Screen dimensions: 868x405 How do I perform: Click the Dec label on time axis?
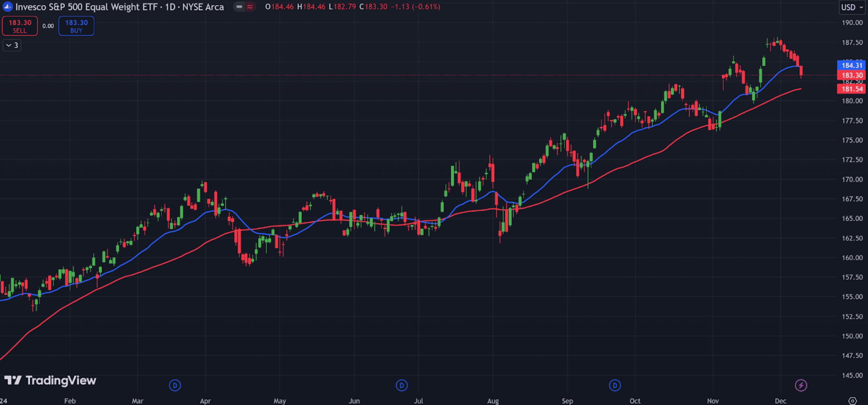pyautogui.click(x=780, y=400)
